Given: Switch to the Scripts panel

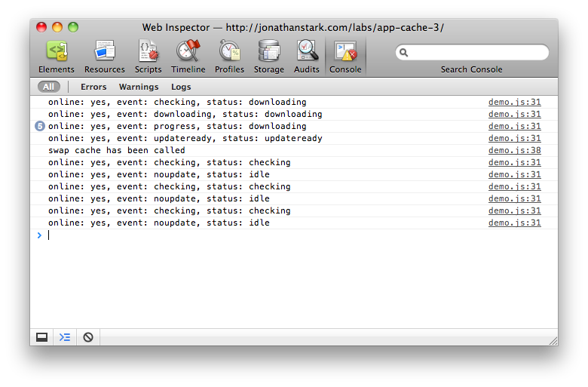Looking at the screenshot, I should coord(148,57).
